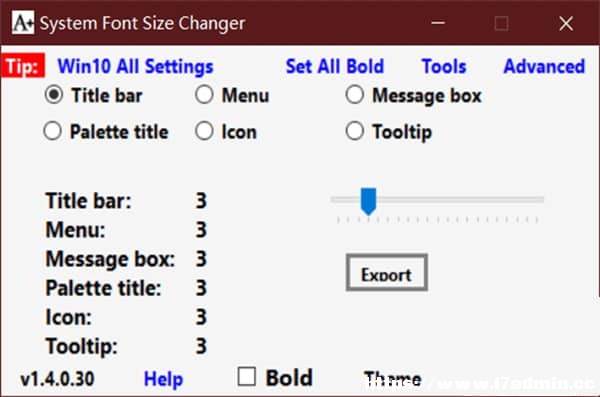Click the Set All Bold link
Viewport: 600px width, 397px height.
[335, 67]
